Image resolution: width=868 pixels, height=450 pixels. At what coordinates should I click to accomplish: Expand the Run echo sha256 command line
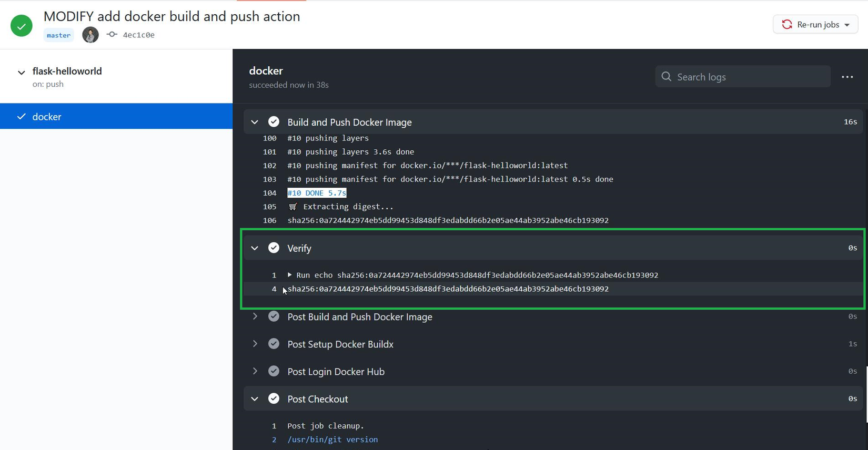click(289, 275)
